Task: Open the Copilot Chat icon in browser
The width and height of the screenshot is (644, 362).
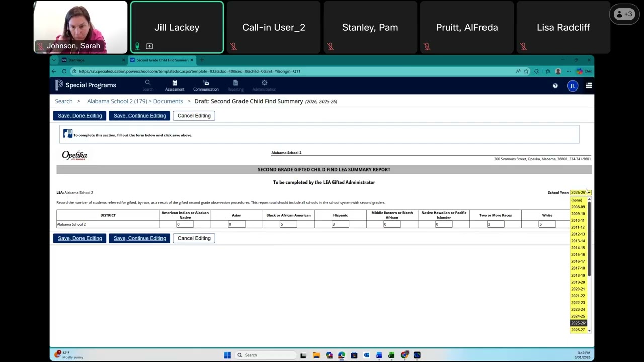Action: 584,71
